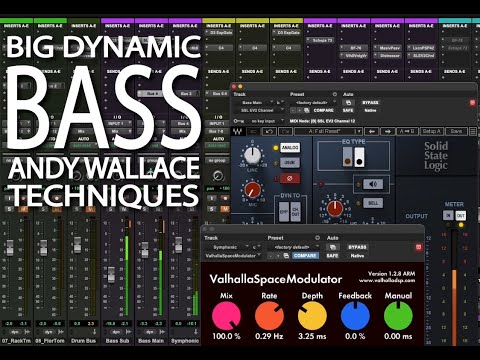Solo the Bass Main channel
The height and width of the screenshot is (360, 480).
[145, 209]
